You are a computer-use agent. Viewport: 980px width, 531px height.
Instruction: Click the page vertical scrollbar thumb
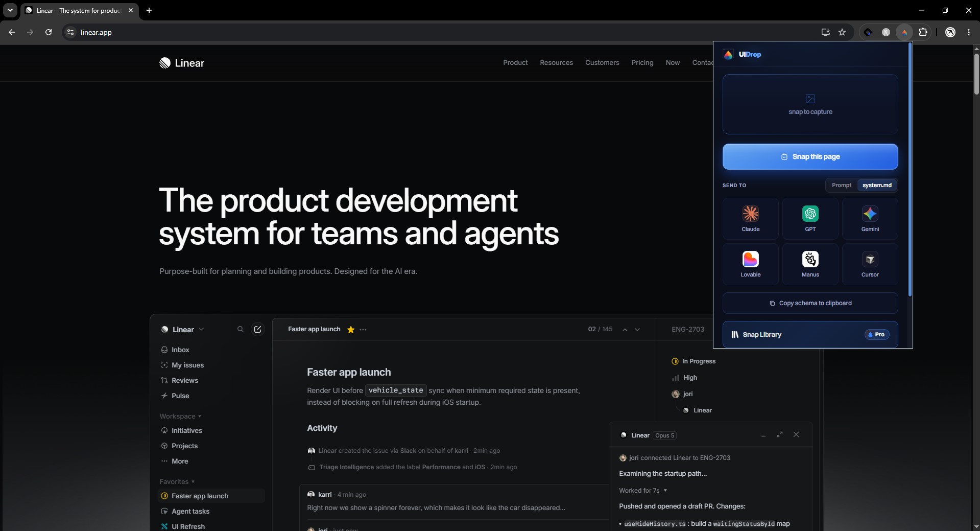tap(976, 74)
